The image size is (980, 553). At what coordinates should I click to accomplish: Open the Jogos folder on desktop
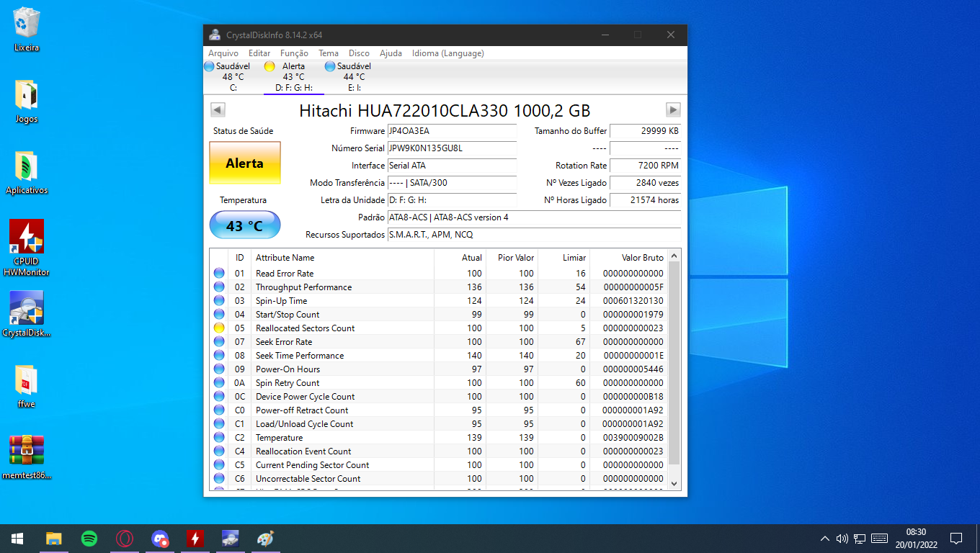(27, 102)
